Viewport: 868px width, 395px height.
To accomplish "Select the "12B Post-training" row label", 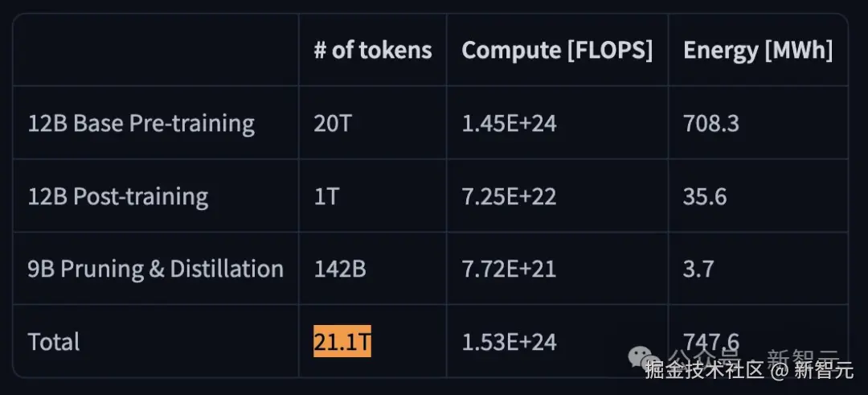I will pos(118,196).
